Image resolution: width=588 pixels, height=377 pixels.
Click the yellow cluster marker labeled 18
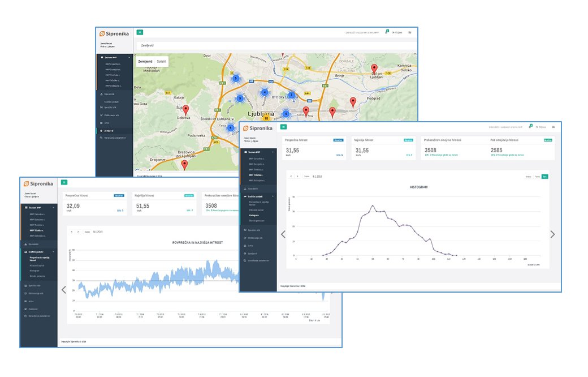tap(266, 118)
